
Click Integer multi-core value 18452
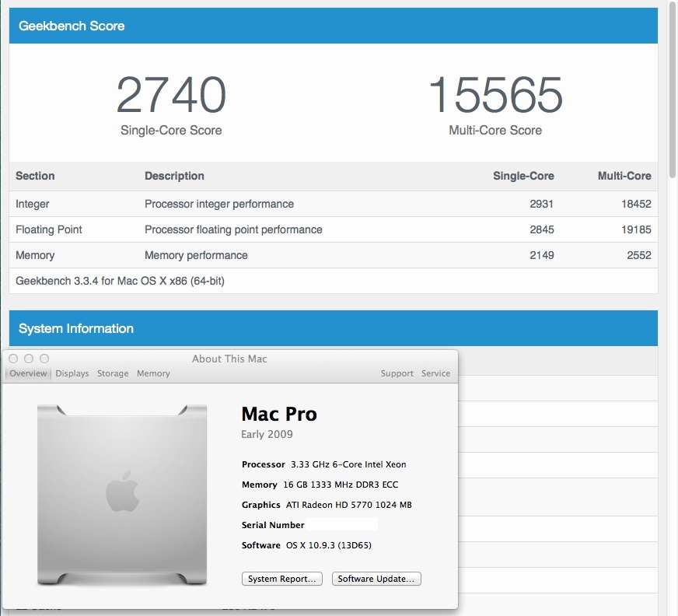pos(637,204)
